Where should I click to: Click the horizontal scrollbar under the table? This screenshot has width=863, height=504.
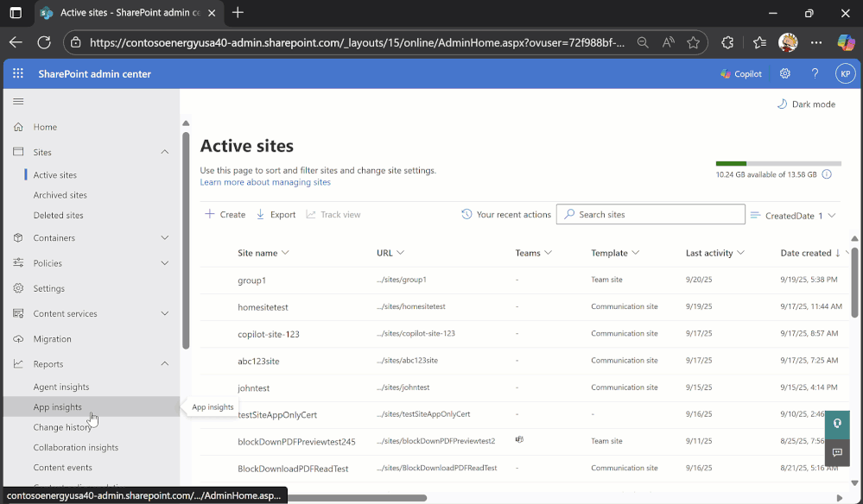click(x=357, y=498)
